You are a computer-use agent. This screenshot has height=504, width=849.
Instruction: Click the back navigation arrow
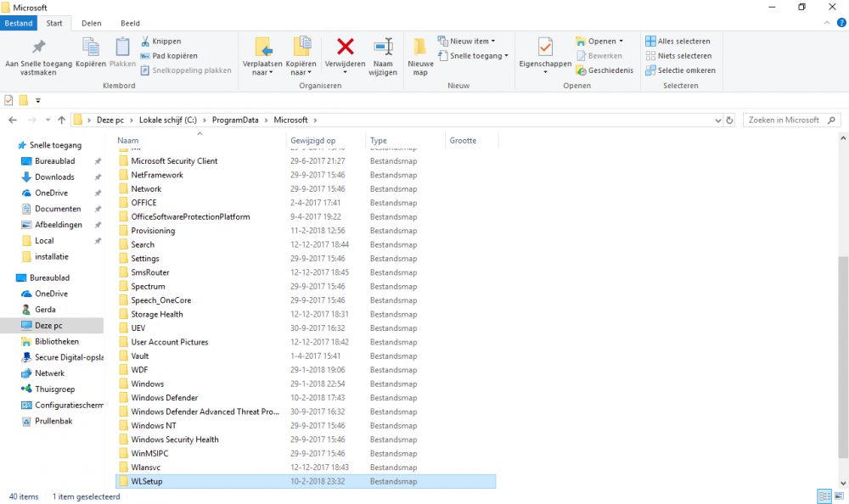[x=13, y=120]
